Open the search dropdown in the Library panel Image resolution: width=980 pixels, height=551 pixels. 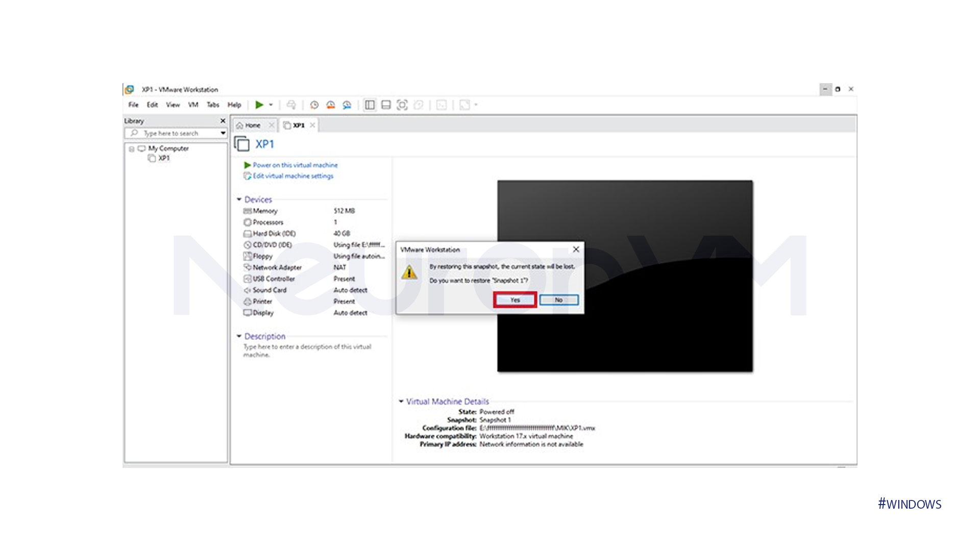click(x=223, y=133)
